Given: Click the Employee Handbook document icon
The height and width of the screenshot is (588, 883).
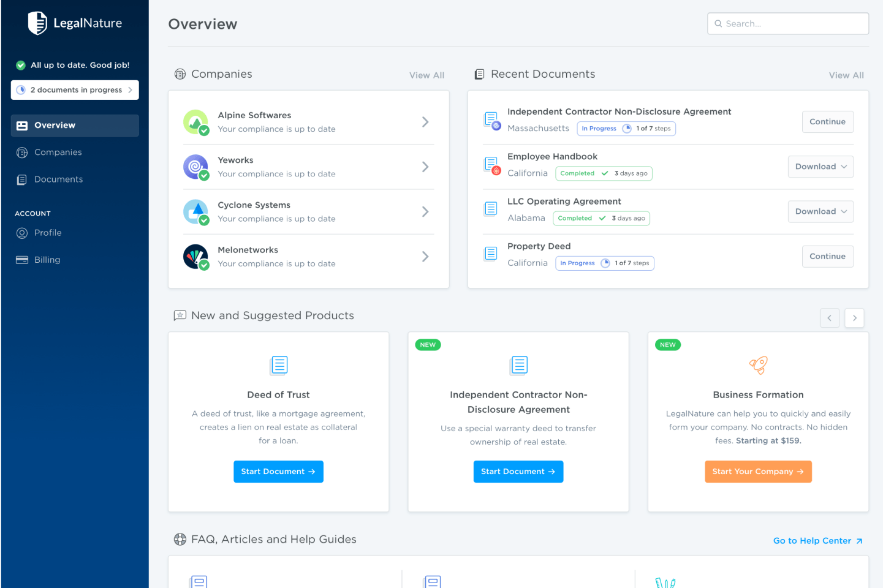Looking at the screenshot, I should (491, 165).
